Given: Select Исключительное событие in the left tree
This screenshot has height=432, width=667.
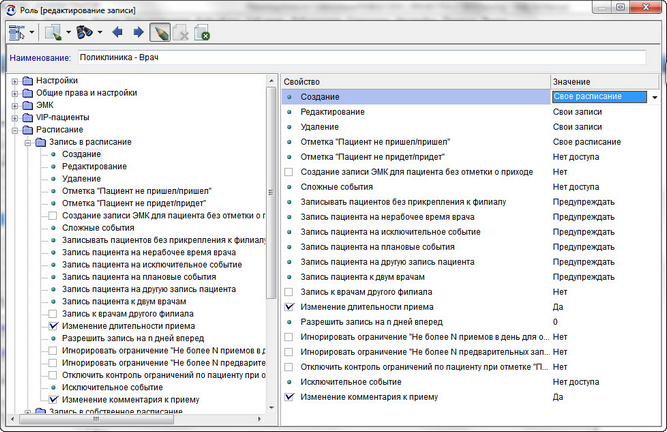Looking at the screenshot, I should pos(112,387).
